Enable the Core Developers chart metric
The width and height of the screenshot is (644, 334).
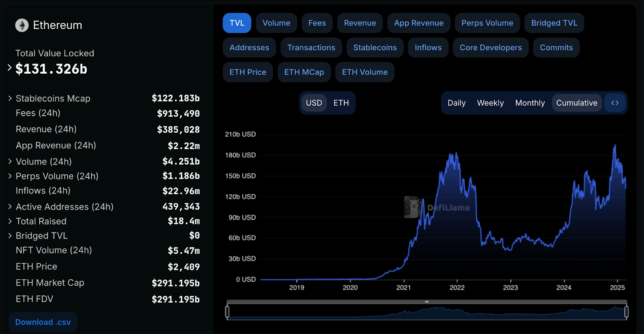coord(491,47)
